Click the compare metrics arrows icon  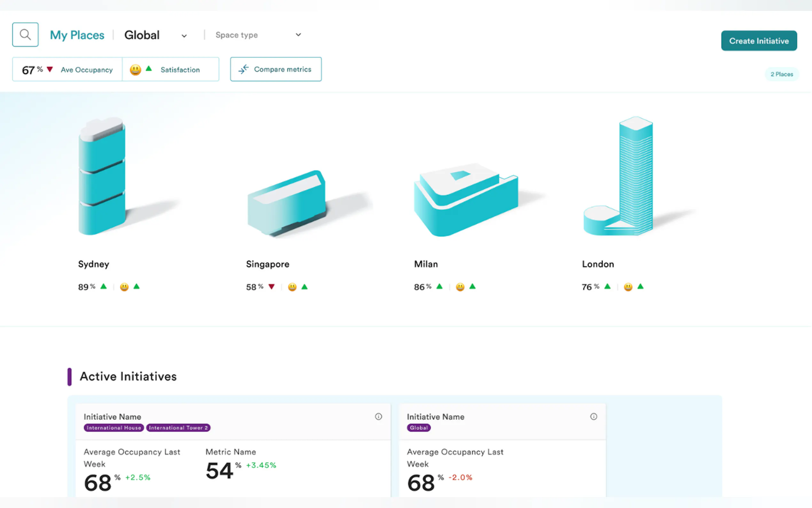tap(243, 69)
